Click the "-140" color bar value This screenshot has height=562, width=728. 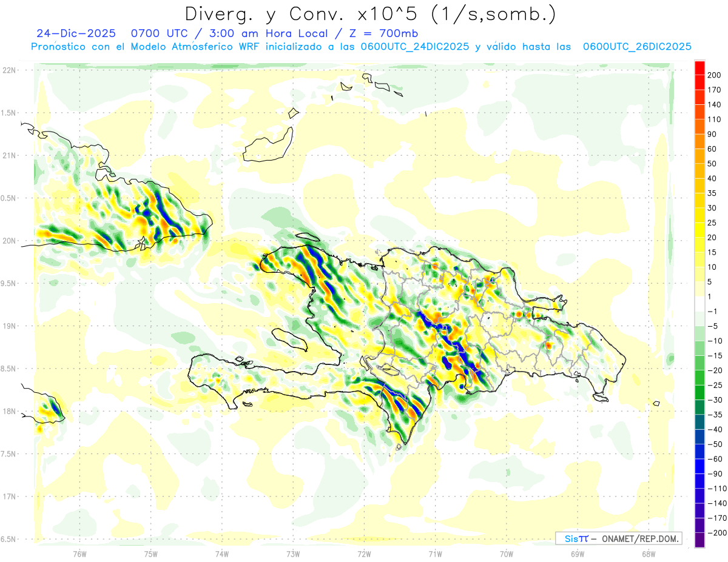pos(718,503)
